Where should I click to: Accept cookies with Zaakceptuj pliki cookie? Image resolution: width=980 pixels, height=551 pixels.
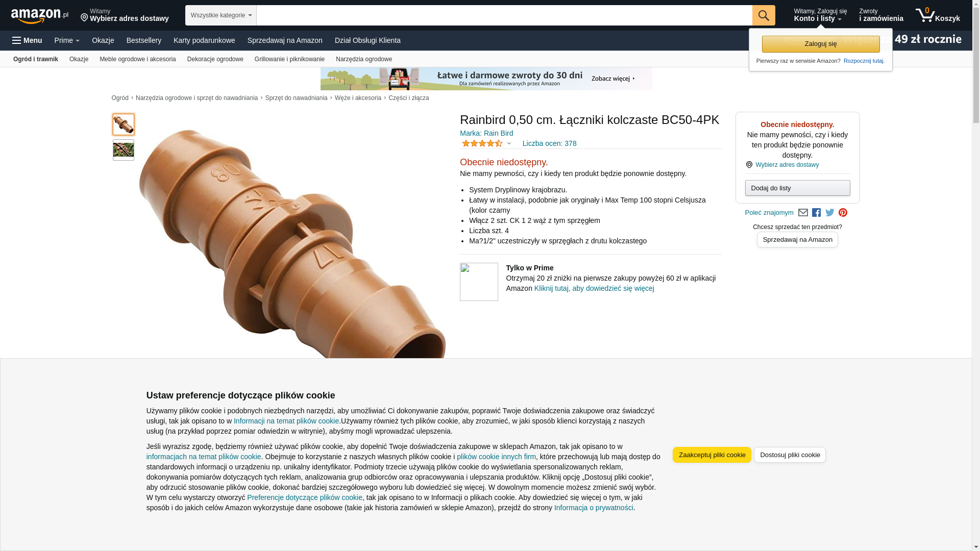tap(712, 455)
